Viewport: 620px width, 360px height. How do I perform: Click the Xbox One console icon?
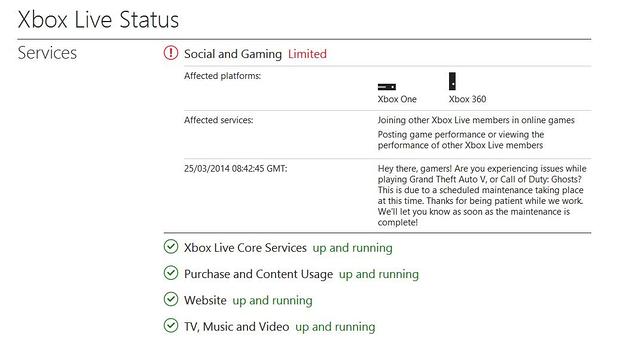(387, 87)
